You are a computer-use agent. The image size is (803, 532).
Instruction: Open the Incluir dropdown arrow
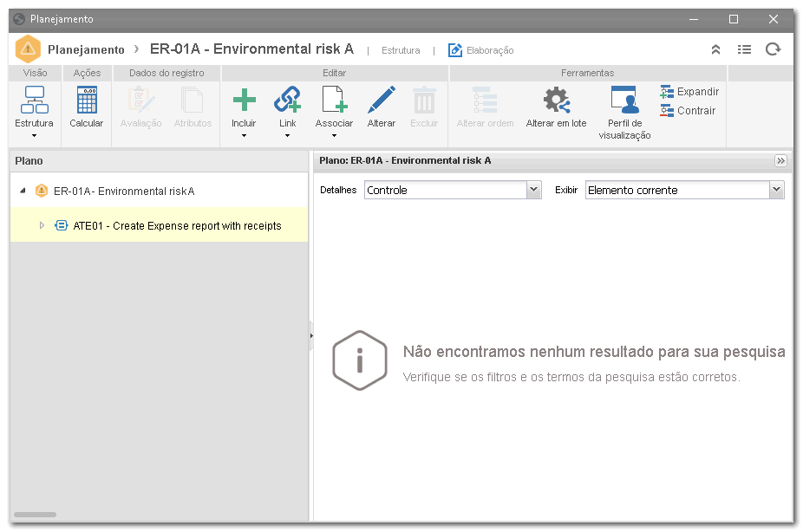coord(244,135)
